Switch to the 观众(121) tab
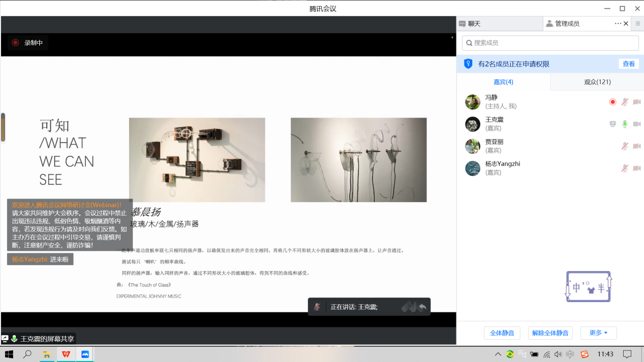 point(597,82)
